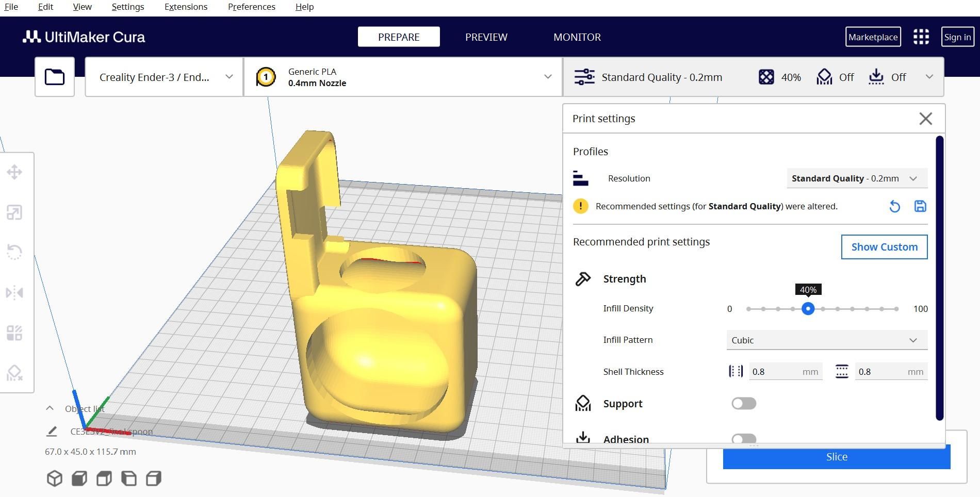Select the Rotate tool in left toolbar
Viewport: 980px width, 497px height.
pos(14,252)
